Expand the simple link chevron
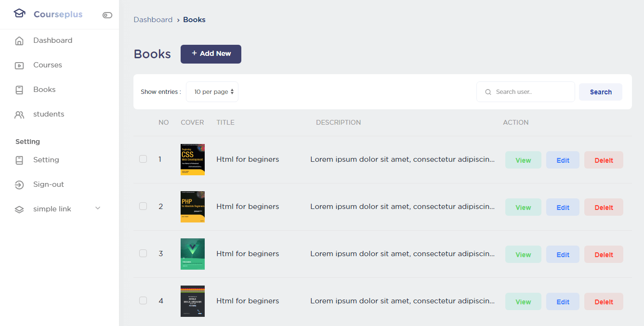Screen dimensions: 644x326 click(x=98, y=209)
